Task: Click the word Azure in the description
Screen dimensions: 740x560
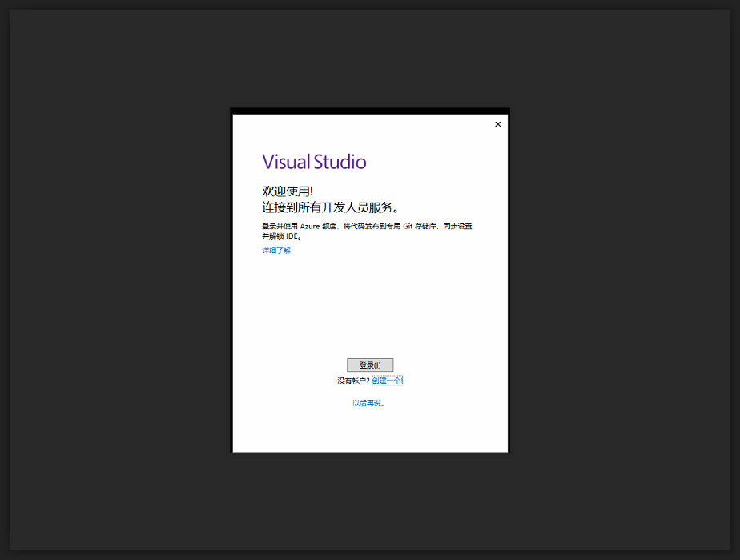Action: click(x=310, y=226)
